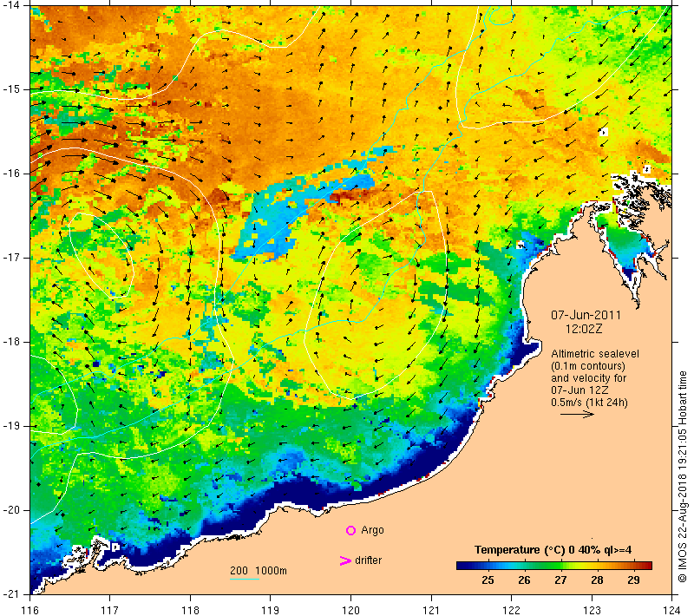Click the '124' longitude axis label
The image size is (694, 616).
[672, 610]
